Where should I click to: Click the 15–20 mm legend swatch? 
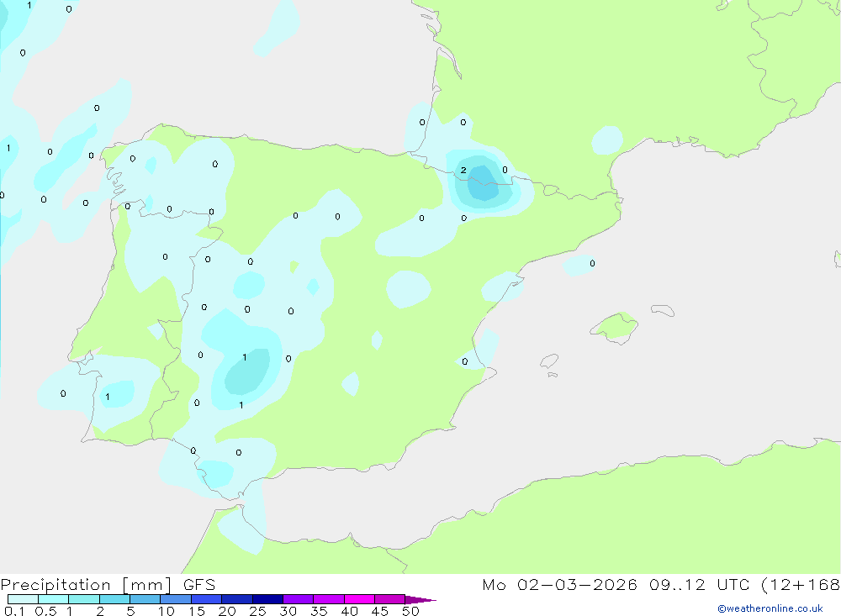click(x=207, y=599)
